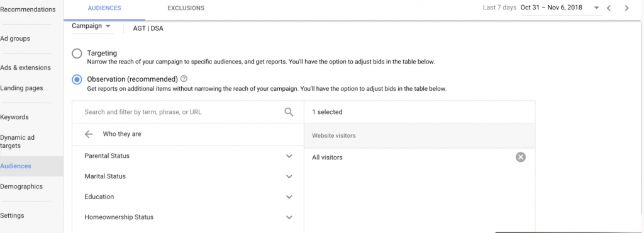Viewport: 644px width, 233px height.
Task: Remove All visitors with the X icon
Action: [x=521, y=157]
